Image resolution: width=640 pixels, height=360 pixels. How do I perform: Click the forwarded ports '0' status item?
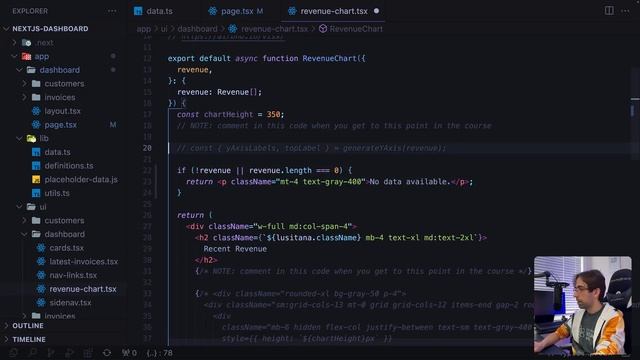(129, 353)
